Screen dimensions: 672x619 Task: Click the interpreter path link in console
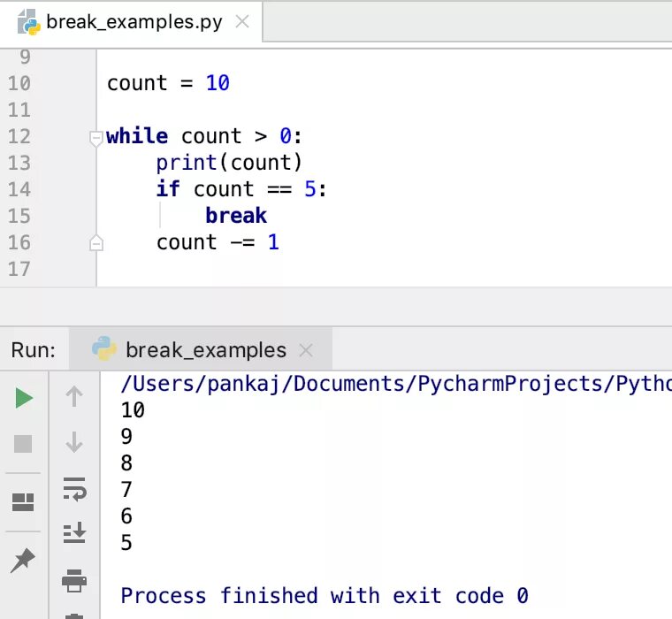[396, 383]
